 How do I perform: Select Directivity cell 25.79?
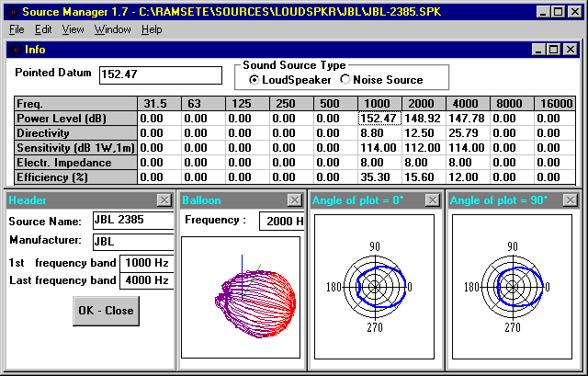(468, 133)
